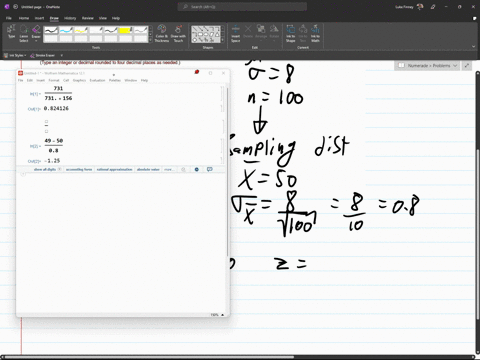Open Mathematica Palettes menu

click(115, 80)
